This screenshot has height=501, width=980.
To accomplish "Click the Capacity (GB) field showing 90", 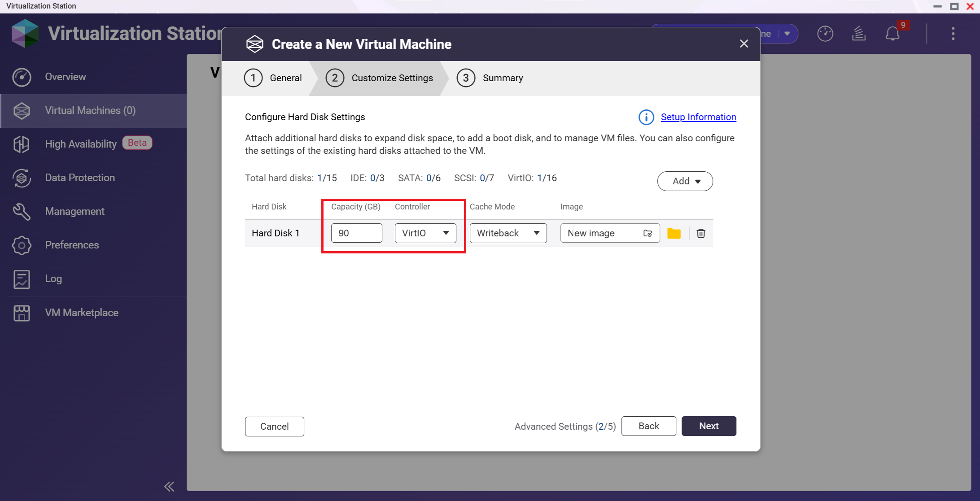I will 357,233.
